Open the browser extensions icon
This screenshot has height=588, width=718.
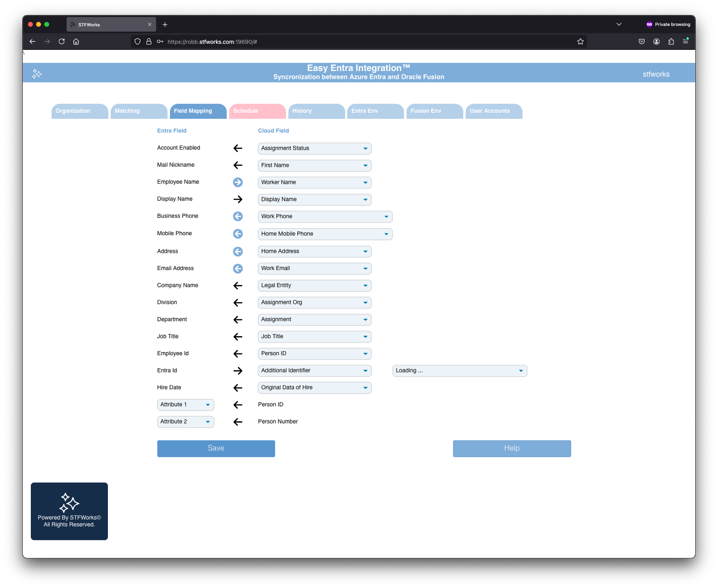click(671, 42)
